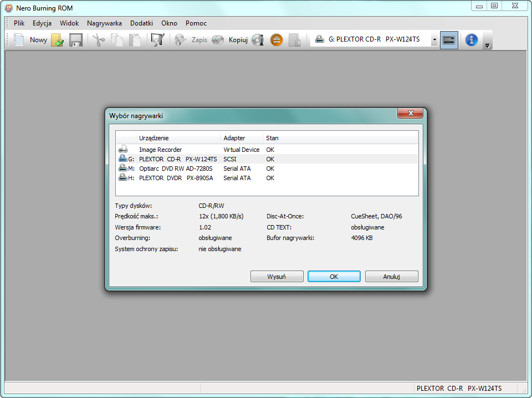
Task: Click the 12x (1,800 KB/s) speed value
Action: [221, 216]
